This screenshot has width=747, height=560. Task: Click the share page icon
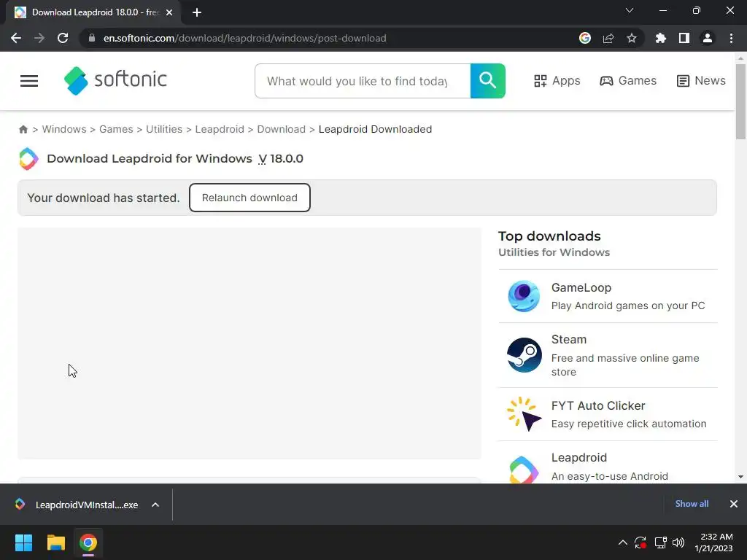pos(608,38)
